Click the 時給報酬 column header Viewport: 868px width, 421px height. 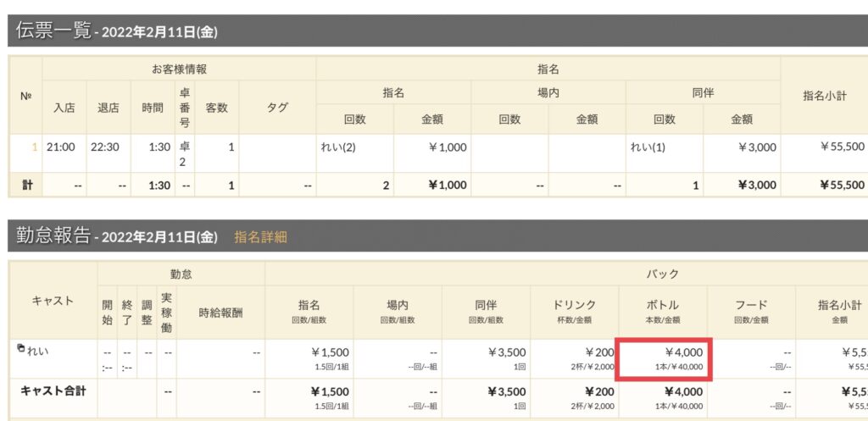pyautogui.click(x=220, y=312)
